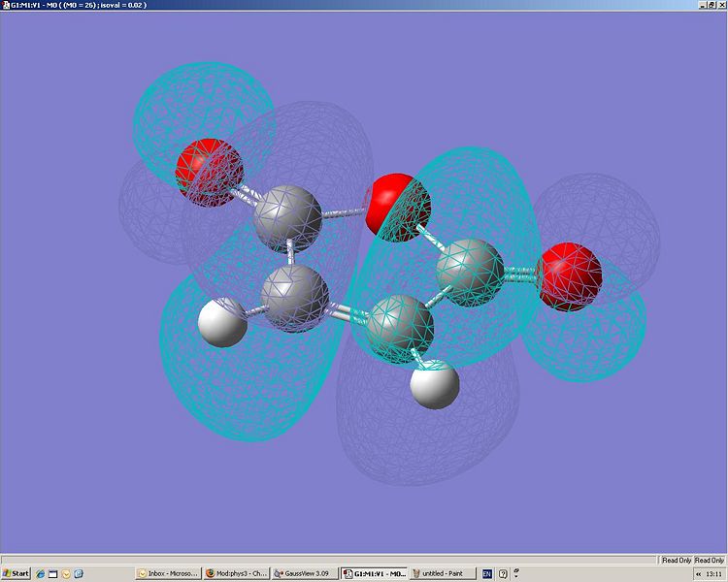Open Outlook from the quick launch bar
Image resolution: width=728 pixels, height=582 pixels.
[66, 574]
